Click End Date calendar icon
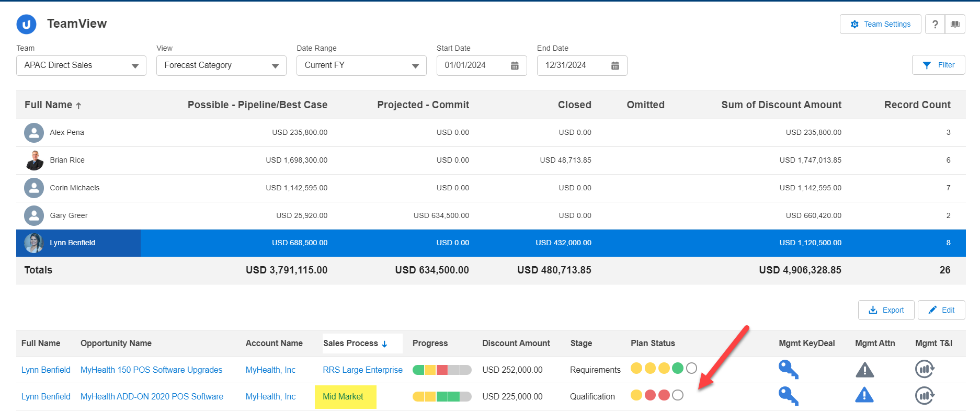Screen dimensions: 980x412 615,66
